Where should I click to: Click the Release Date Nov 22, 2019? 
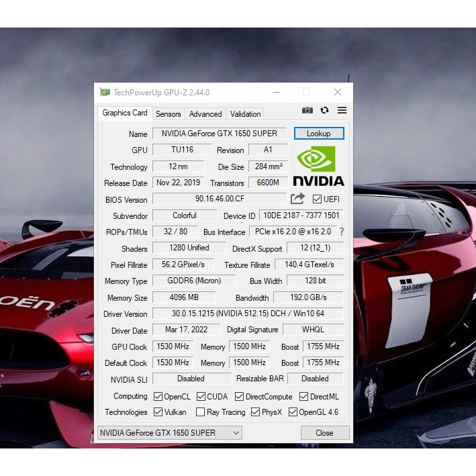[x=178, y=183]
